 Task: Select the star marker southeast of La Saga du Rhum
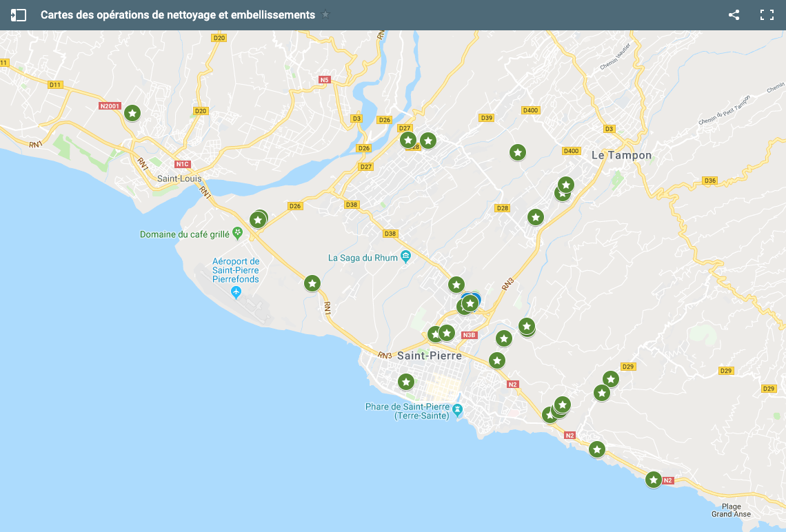click(x=456, y=285)
